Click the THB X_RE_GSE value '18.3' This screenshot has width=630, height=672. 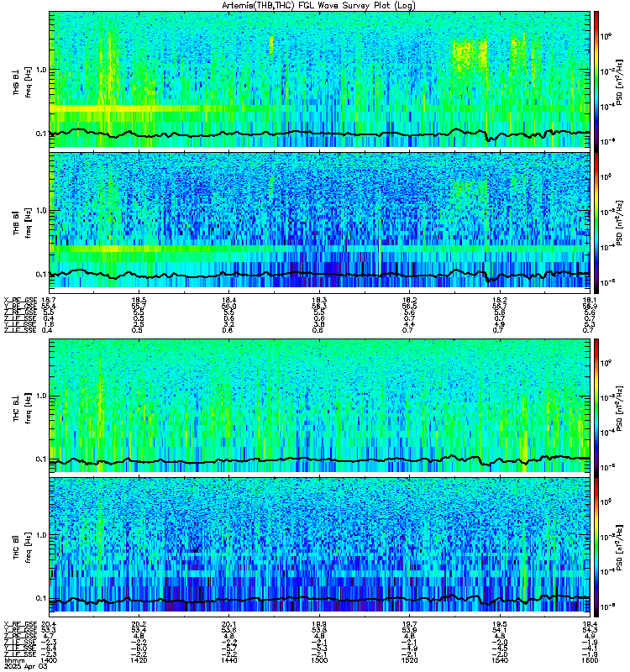[320, 300]
